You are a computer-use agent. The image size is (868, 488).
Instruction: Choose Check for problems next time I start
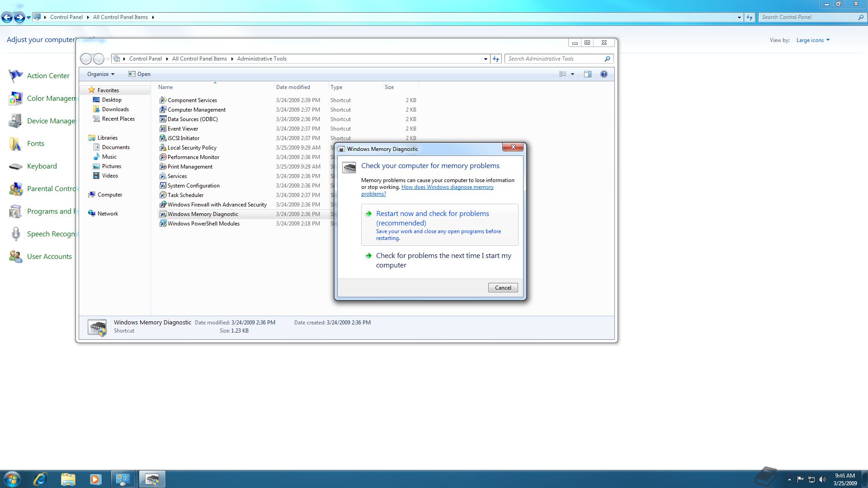pos(439,260)
